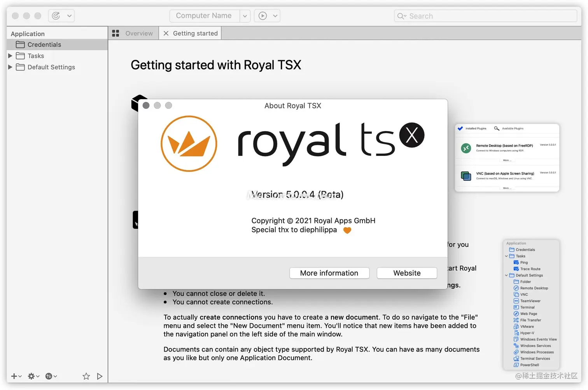The image size is (588, 390).
Task: Click 'You cannot create connections.' bullet
Action: pyautogui.click(x=222, y=302)
